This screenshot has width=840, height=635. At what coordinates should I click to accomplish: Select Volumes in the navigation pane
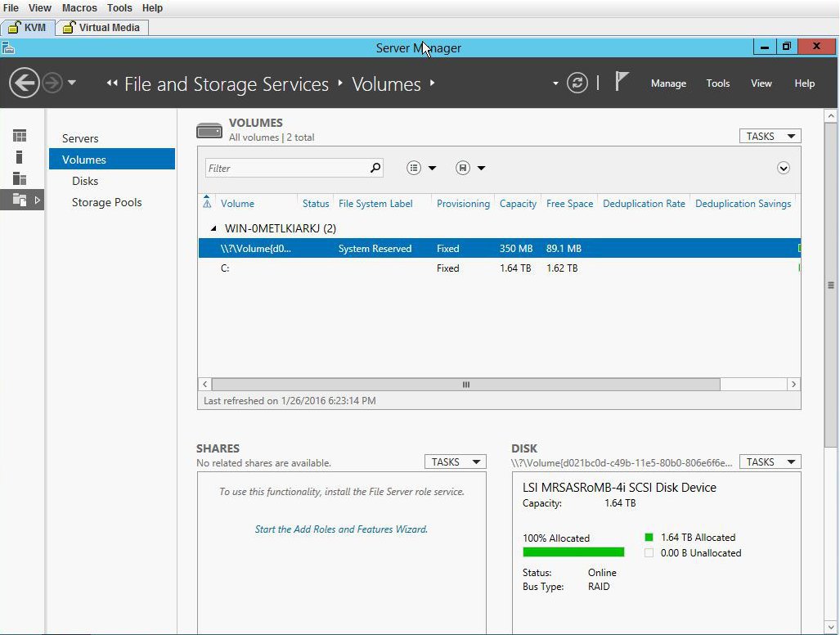112,159
